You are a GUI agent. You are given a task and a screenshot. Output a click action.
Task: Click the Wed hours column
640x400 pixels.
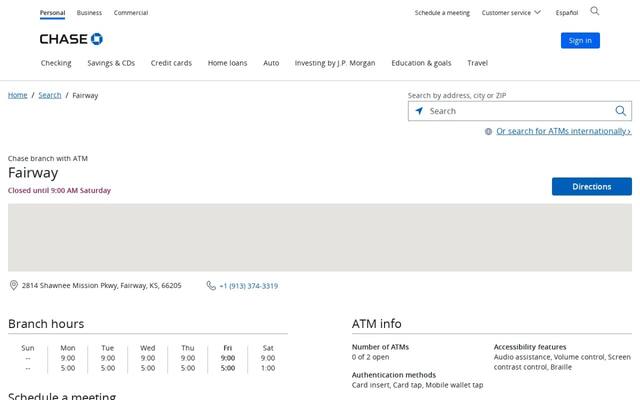(148, 358)
